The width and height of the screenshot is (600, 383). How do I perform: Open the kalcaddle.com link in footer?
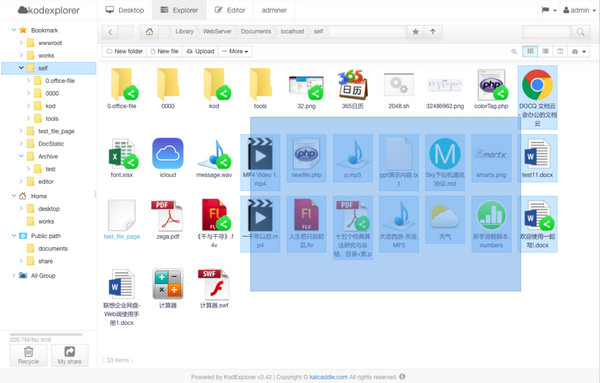(329, 377)
